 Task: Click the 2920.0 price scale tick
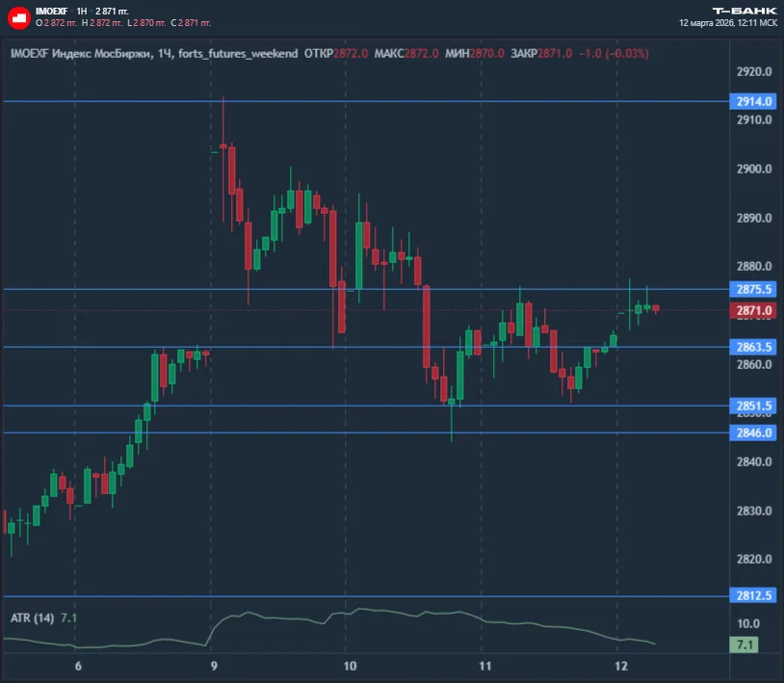click(754, 71)
